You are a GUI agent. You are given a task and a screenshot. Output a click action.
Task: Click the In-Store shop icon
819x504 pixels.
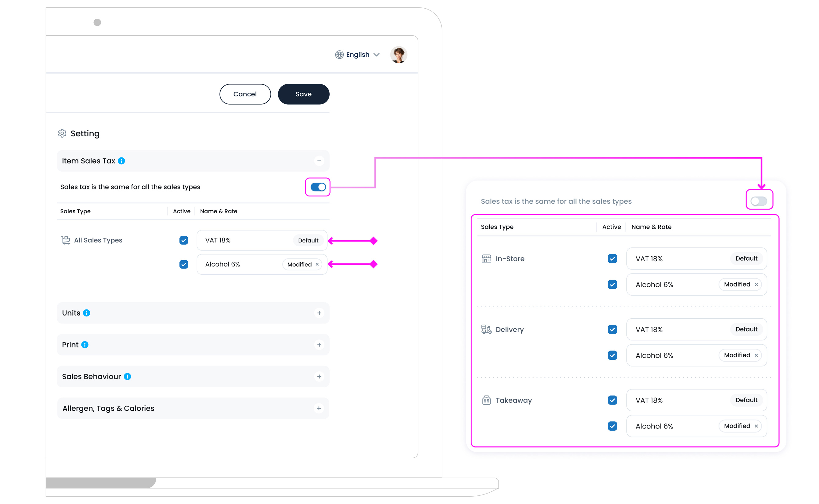486,259
